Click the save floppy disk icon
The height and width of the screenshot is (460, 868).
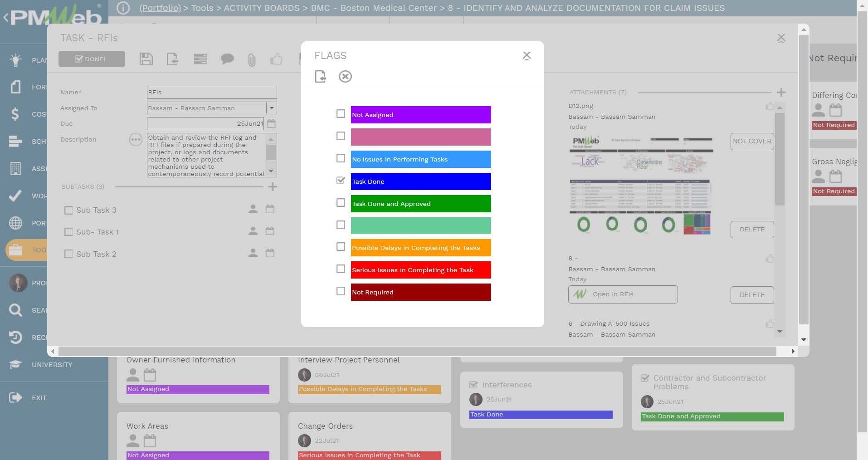click(146, 59)
